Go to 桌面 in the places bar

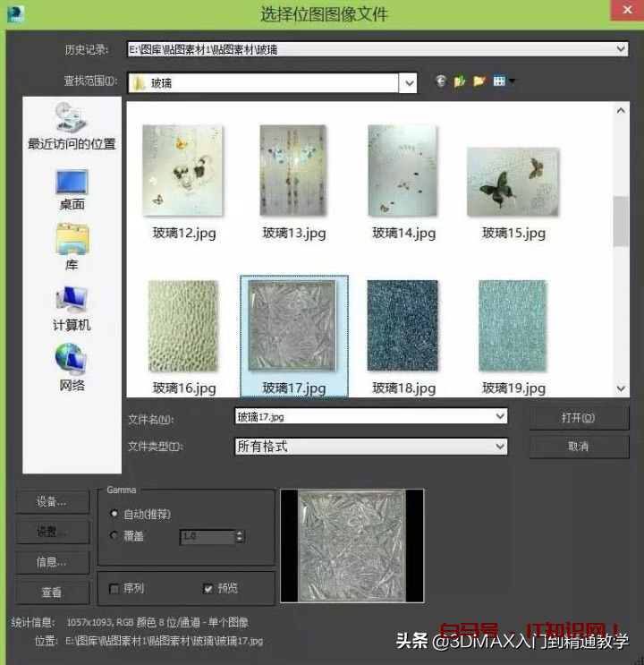[72, 190]
